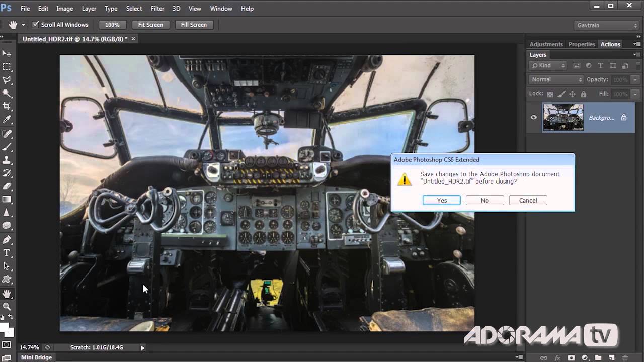Hide the Background layer eye icon

(534, 117)
